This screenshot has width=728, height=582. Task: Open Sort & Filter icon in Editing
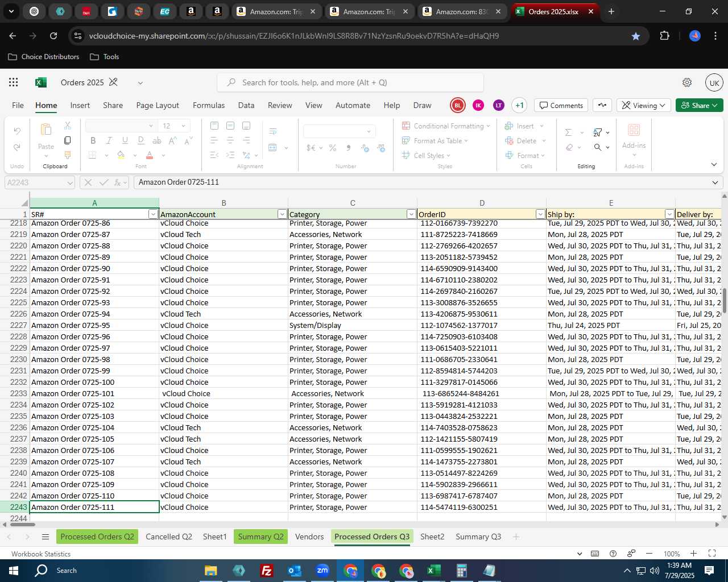[x=598, y=132]
